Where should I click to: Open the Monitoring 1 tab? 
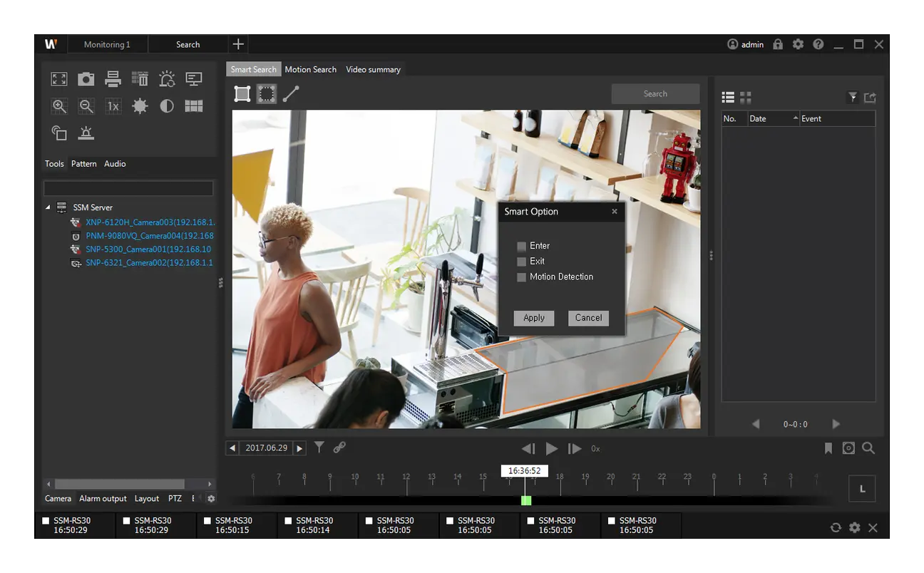[107, 45]
